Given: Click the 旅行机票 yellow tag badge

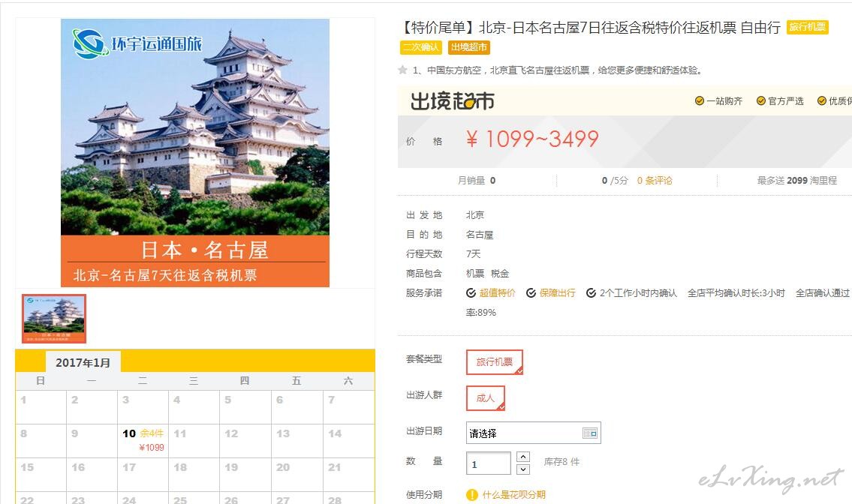Looking at the screenshot, I should (x=807, y=26).
